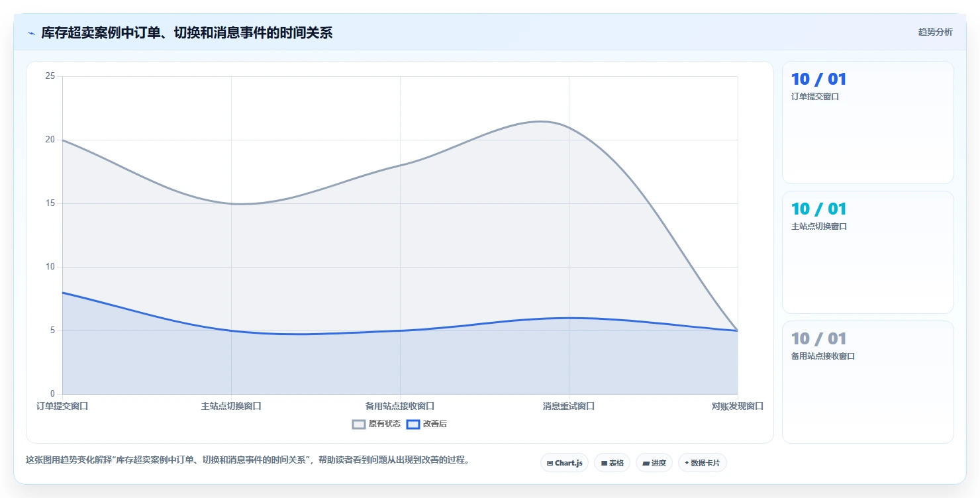The image size is (980, 498).
Task: Click the description text starting 这张图用趋势变化解释
Action: click(248, 460)
